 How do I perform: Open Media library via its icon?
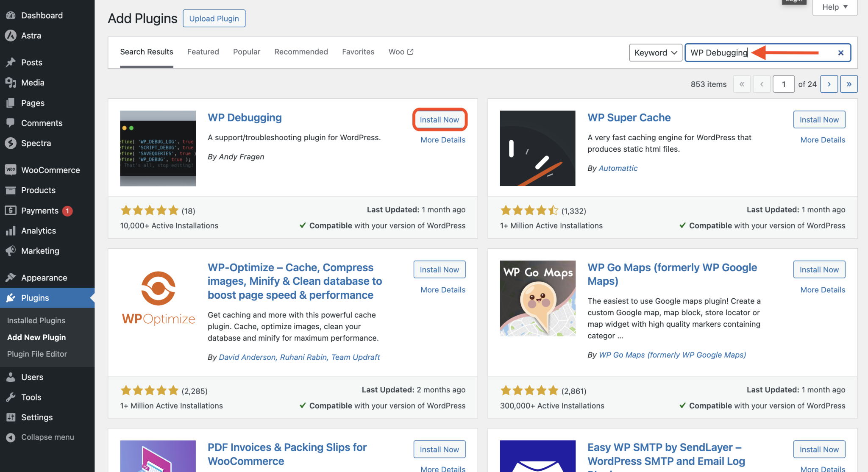click(x=11, y=83)
